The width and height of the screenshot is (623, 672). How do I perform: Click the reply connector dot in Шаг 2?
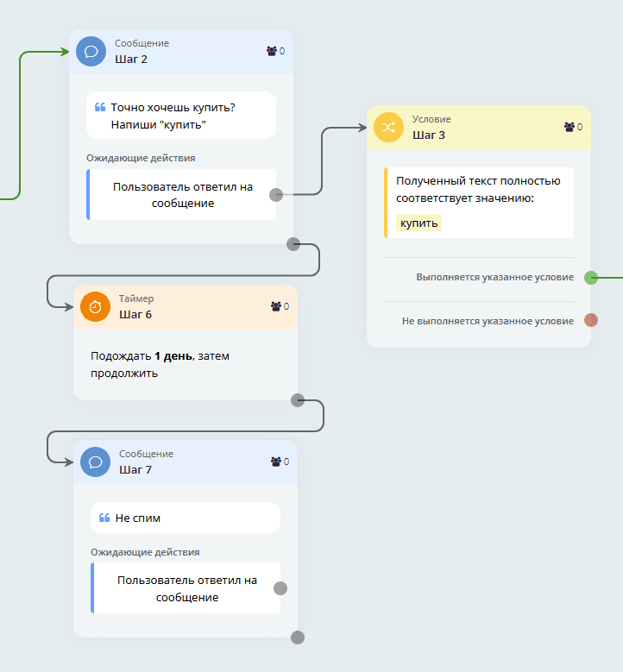coord(276,195)
